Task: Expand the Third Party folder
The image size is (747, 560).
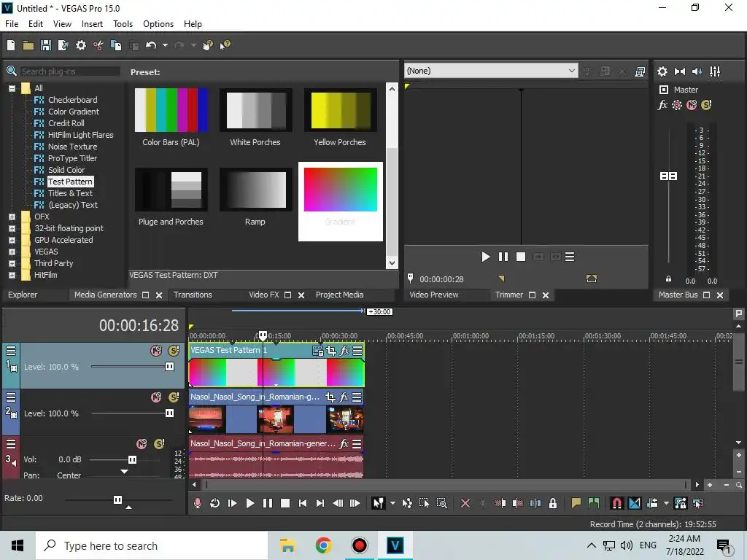Action: pyautogui.click(x=12, y=263)
